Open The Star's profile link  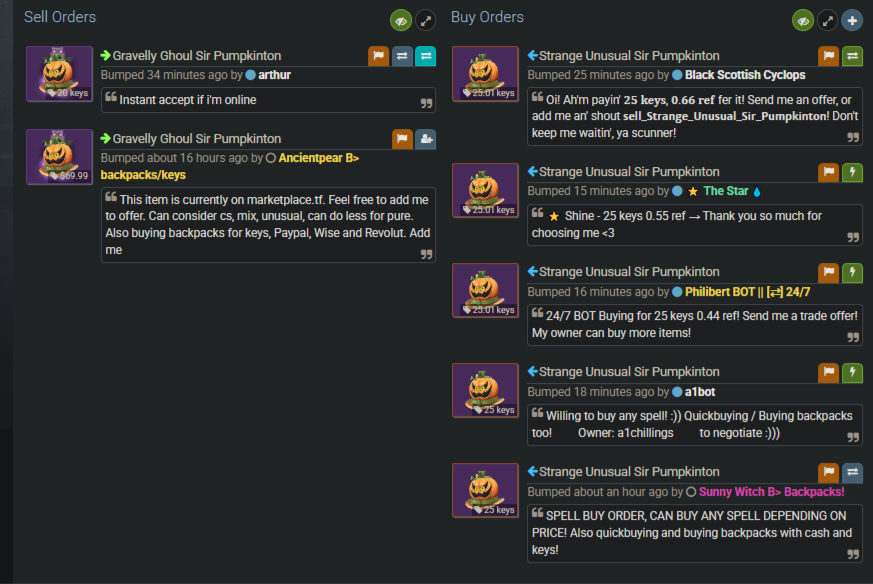pos(725,191)
